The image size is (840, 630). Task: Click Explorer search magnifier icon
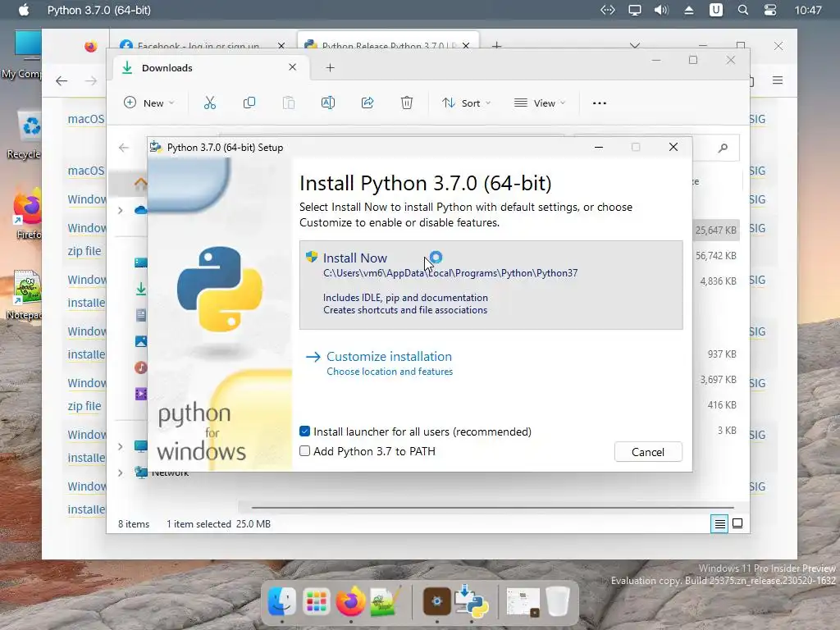point(723,148)
